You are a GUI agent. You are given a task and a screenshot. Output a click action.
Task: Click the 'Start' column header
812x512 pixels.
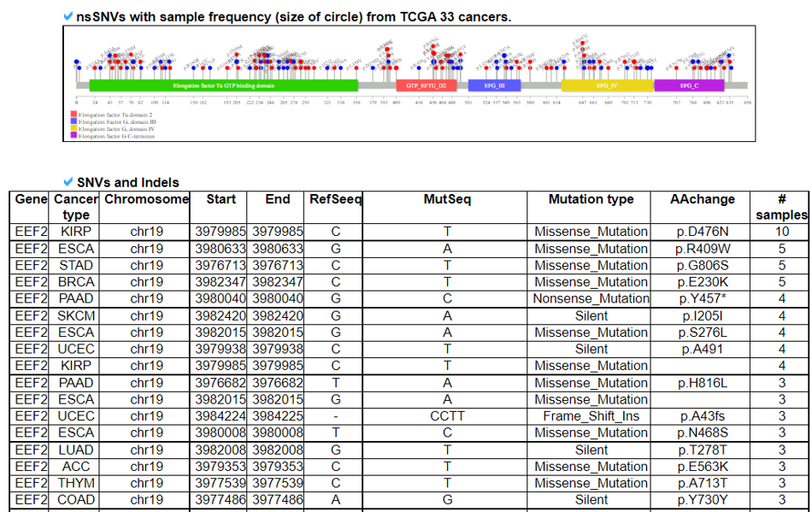221,199
